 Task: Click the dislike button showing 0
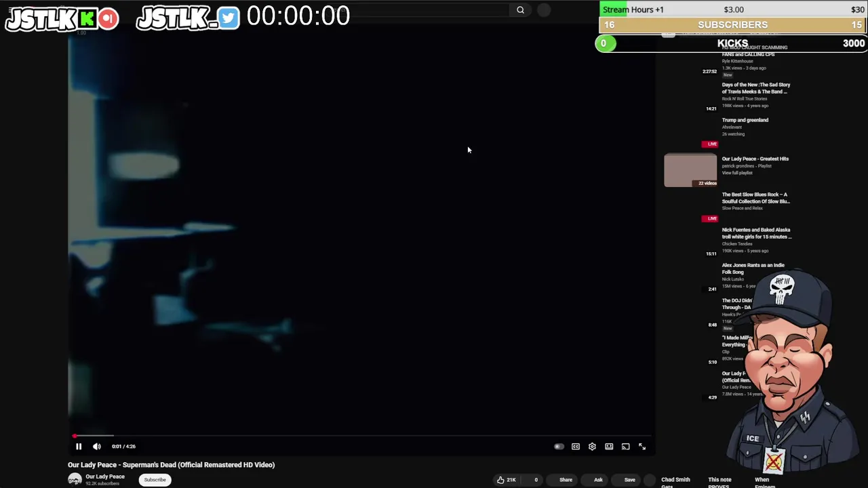click(534, 480)
